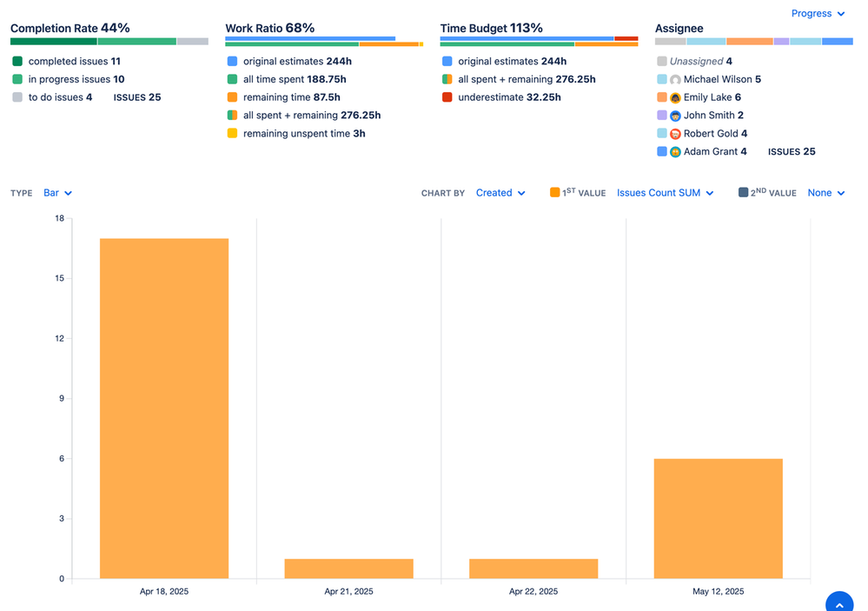Select the Michael Wilson 5 name
868x611 pixels.
pyautogui.click(x=722, y=79)
